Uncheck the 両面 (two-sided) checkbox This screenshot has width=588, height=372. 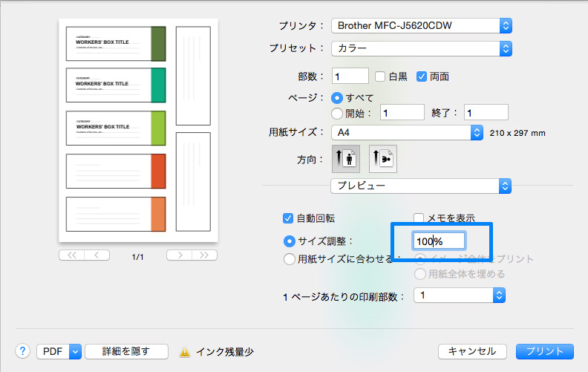pyautogui.click(x=422, y=76)
